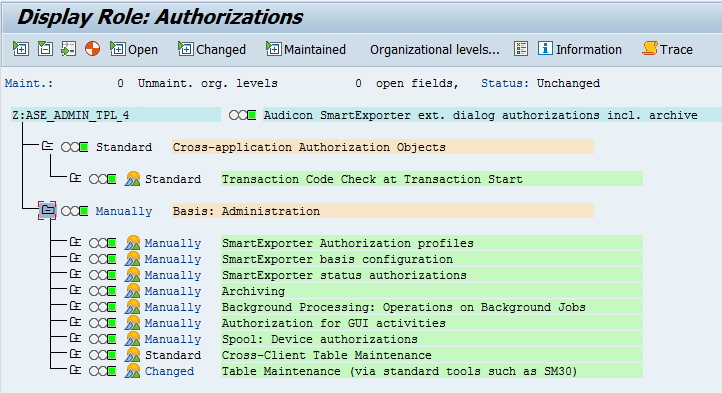This screenshot has height=393, width=722.
Task: Expand the Archiving node
Action: (x=76, y=290)
